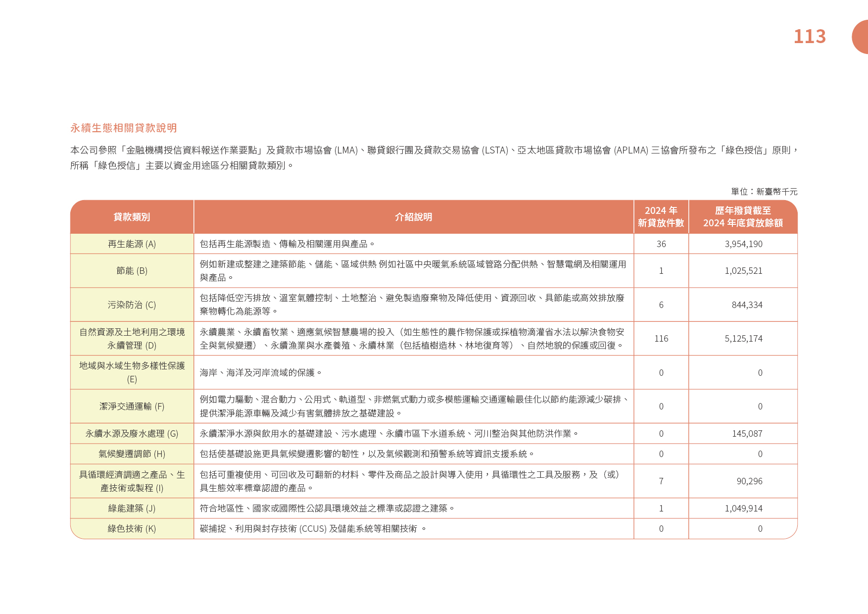Select the row label 綠能建築 (J)
Image resolution: width=868 pixels, height=614 pixels.
pyautogui.click(x=132, y=509)
